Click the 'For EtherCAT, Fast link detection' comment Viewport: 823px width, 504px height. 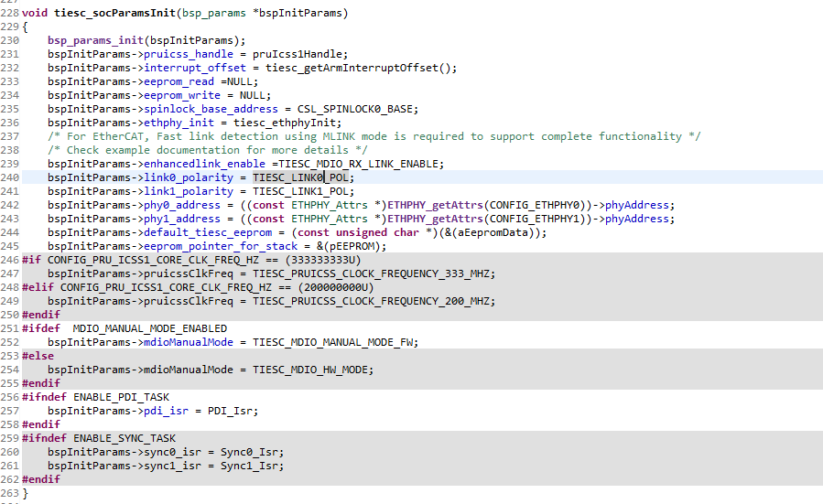pyautogui.click(x=374, y=136)
